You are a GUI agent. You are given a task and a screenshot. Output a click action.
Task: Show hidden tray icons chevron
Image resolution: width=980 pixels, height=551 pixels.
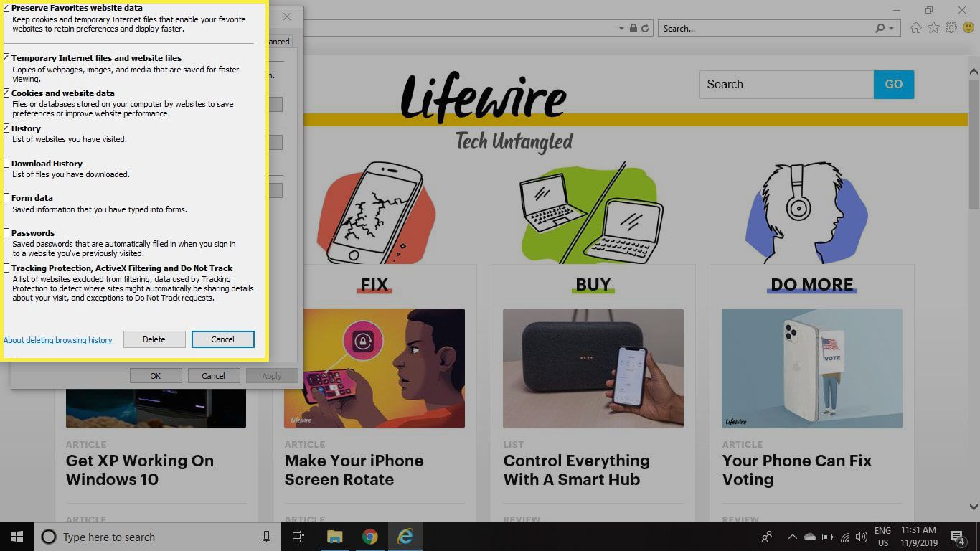[792, 537]
